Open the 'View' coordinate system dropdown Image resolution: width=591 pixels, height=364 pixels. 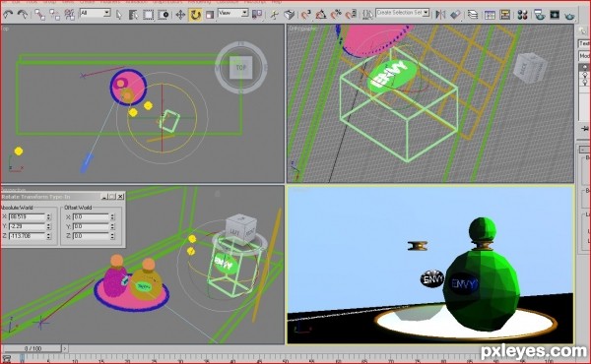pyautogui.click(x=232, y=13)
